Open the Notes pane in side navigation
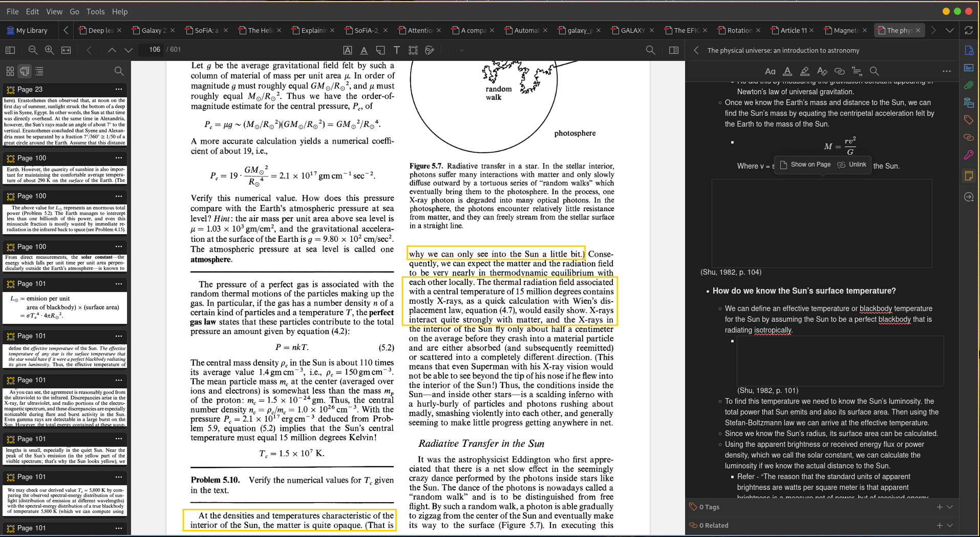 pos(969,176)
